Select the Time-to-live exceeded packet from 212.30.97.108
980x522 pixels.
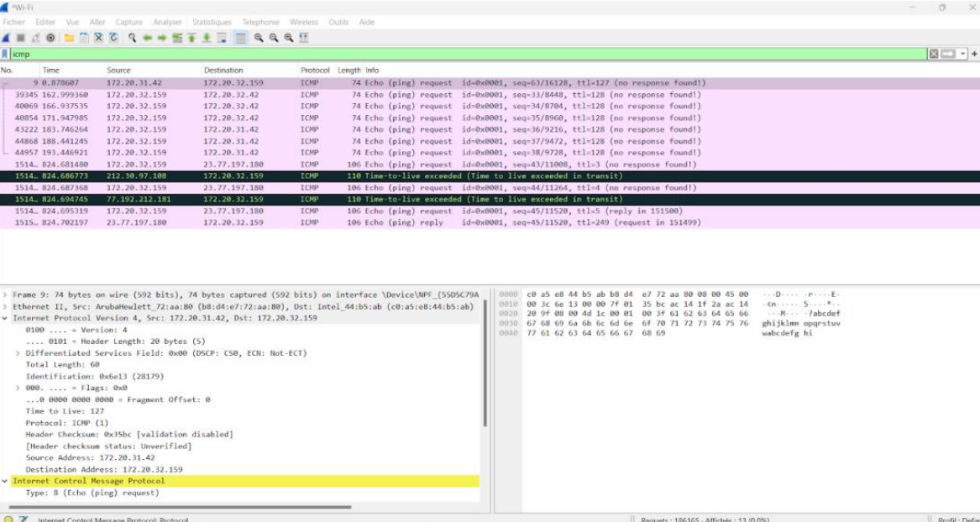(x=336, y=176)
